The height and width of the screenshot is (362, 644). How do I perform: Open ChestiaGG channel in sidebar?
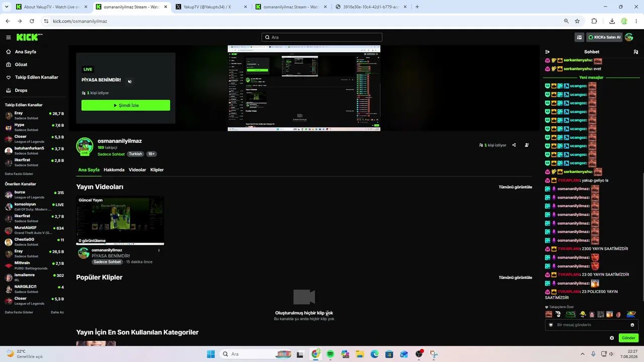click(34, 242)
